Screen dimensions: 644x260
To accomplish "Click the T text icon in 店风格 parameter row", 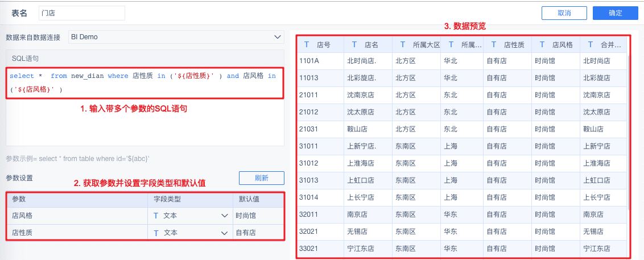I will point(156,216).
